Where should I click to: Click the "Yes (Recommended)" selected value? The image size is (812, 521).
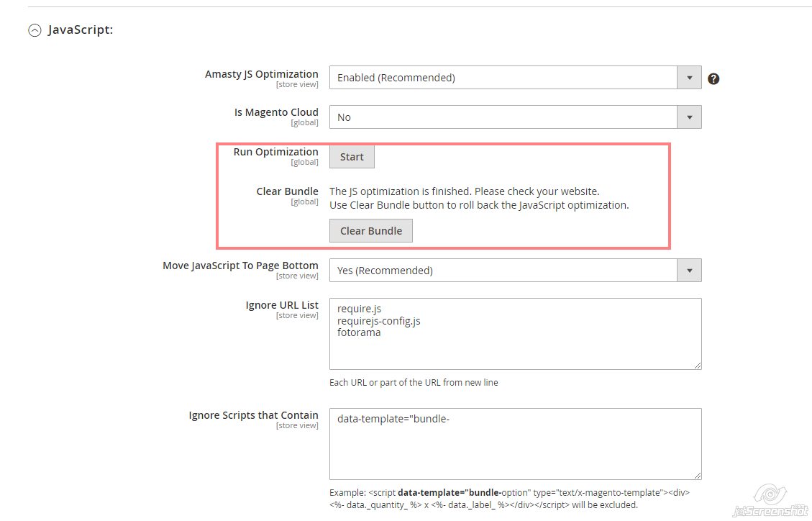[385, 271]
